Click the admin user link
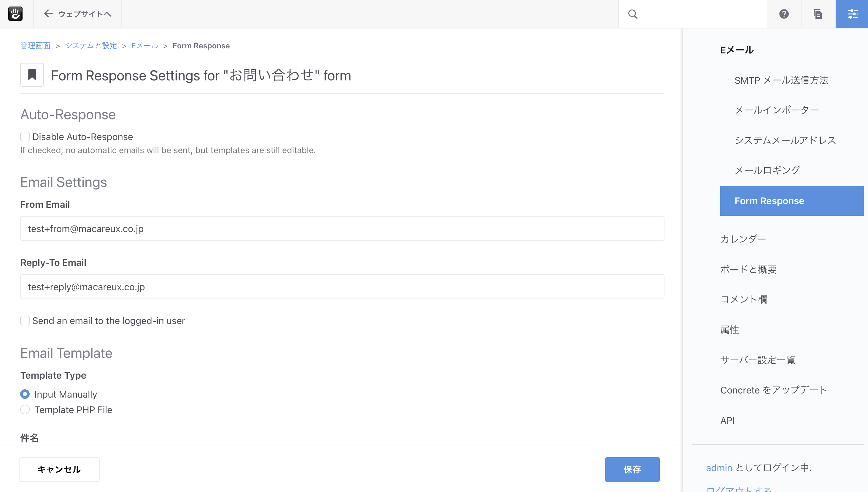Image resolution: width=868 pixels, height=492 pixels. point(719,468)
